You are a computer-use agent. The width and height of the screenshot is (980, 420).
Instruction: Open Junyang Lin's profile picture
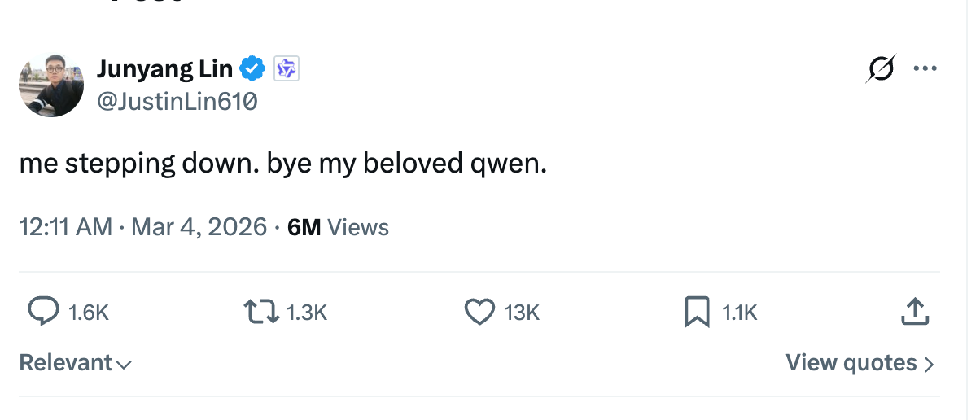51,85
